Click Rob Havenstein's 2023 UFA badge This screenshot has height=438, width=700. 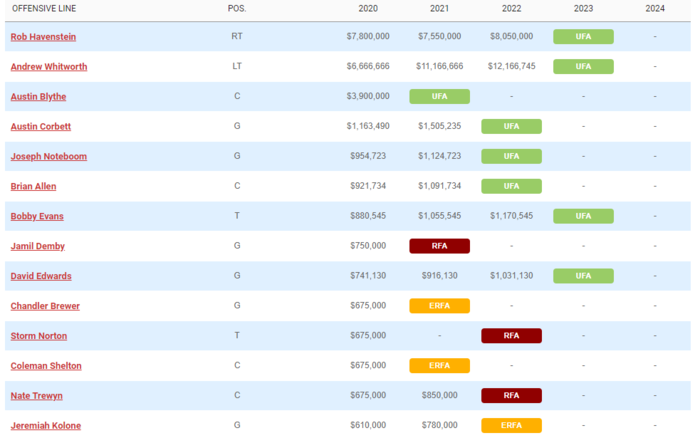pyautogui.click(x=583, y=37)
